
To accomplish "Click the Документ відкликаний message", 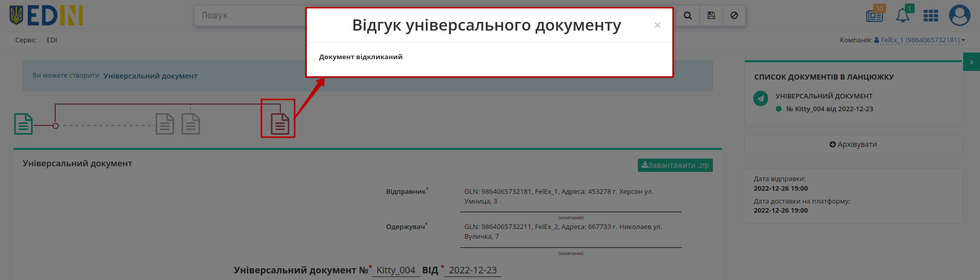I will pyautogui.click(x=361, y=57).
